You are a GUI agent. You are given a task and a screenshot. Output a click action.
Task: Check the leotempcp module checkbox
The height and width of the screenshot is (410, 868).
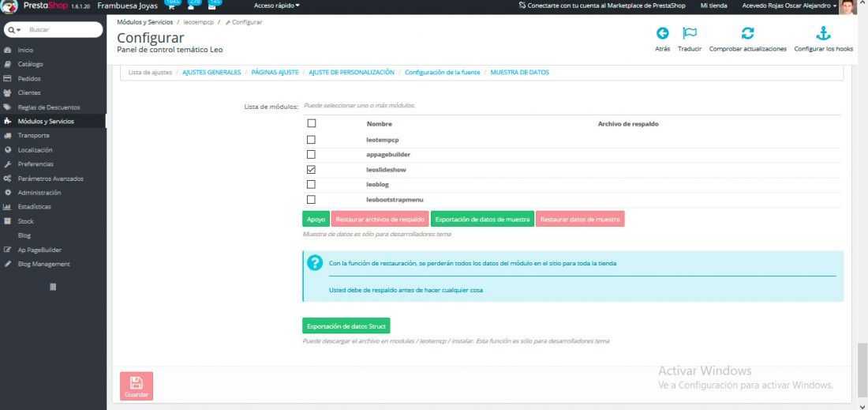[311, 140]
